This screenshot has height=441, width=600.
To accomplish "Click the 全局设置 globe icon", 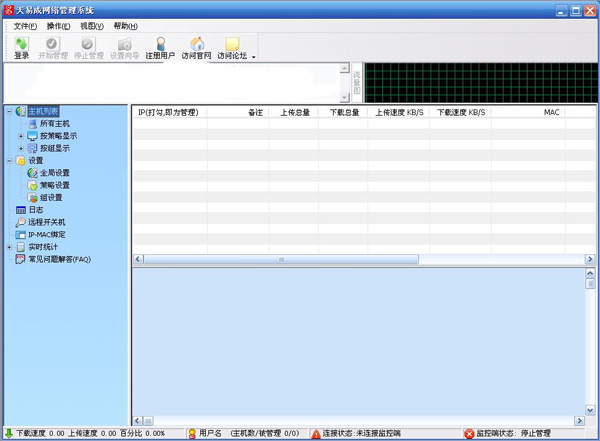I will [x=33, y=173].
